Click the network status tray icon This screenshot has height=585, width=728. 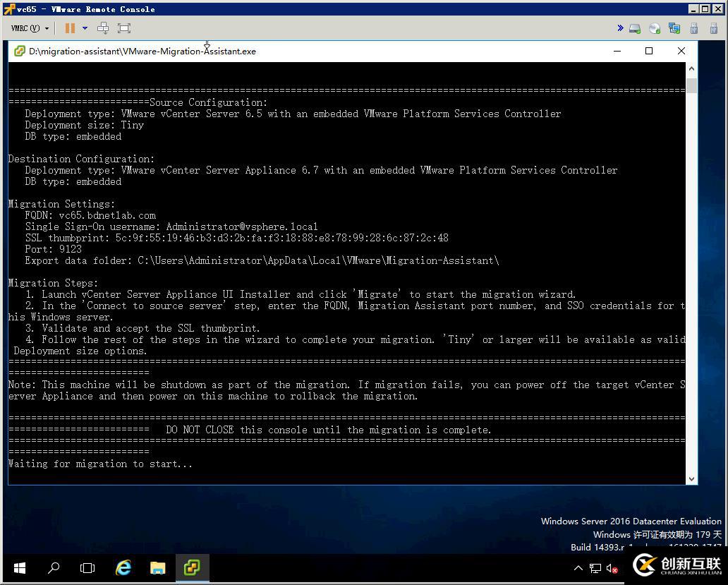[595, 568]
